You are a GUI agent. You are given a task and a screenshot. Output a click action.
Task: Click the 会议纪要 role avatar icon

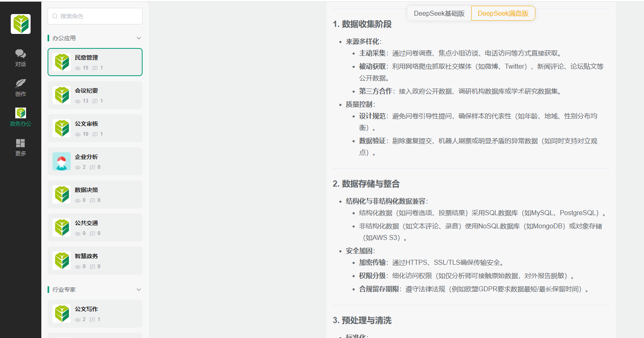(62, 95)
